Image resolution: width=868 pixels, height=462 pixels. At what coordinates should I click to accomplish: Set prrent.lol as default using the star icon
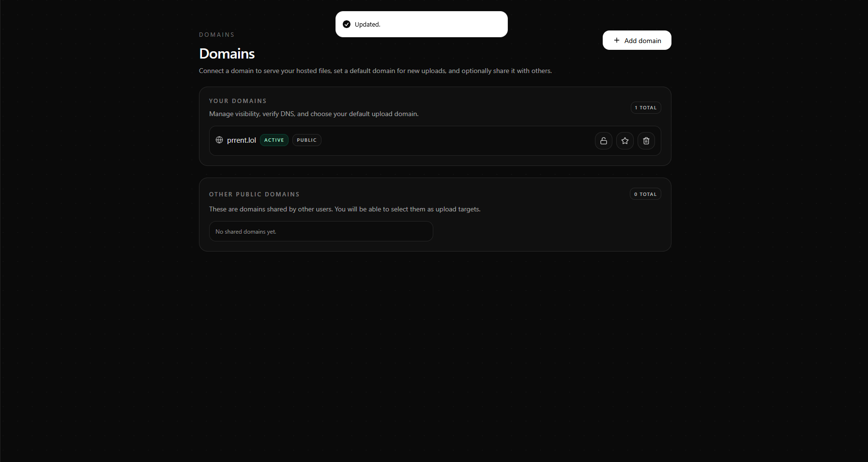pos(624,141)
